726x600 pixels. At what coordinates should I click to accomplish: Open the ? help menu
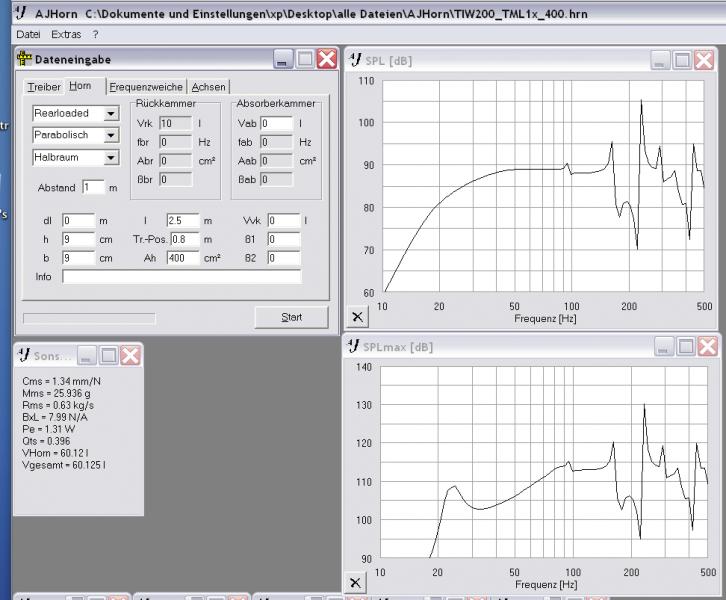pyautogui.click(x=95, y=34)
